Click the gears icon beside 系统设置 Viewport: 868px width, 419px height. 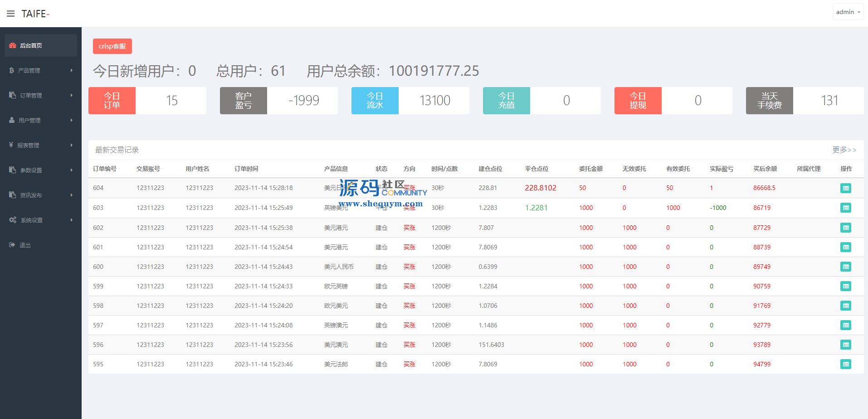[x=13, y=220]
